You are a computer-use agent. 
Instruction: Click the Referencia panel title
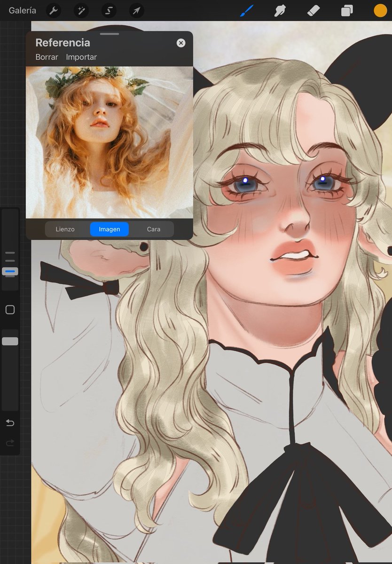pyautogui.click(x=63, y=43)
